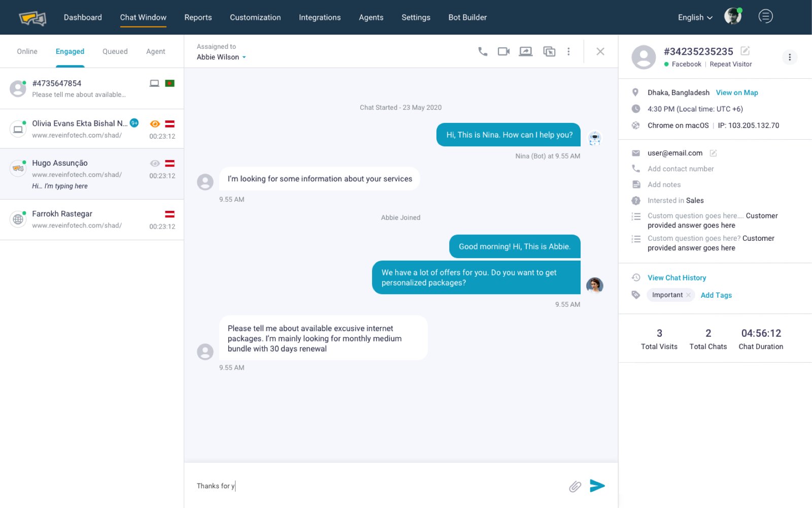Open the Customization menu

point(255,17)
